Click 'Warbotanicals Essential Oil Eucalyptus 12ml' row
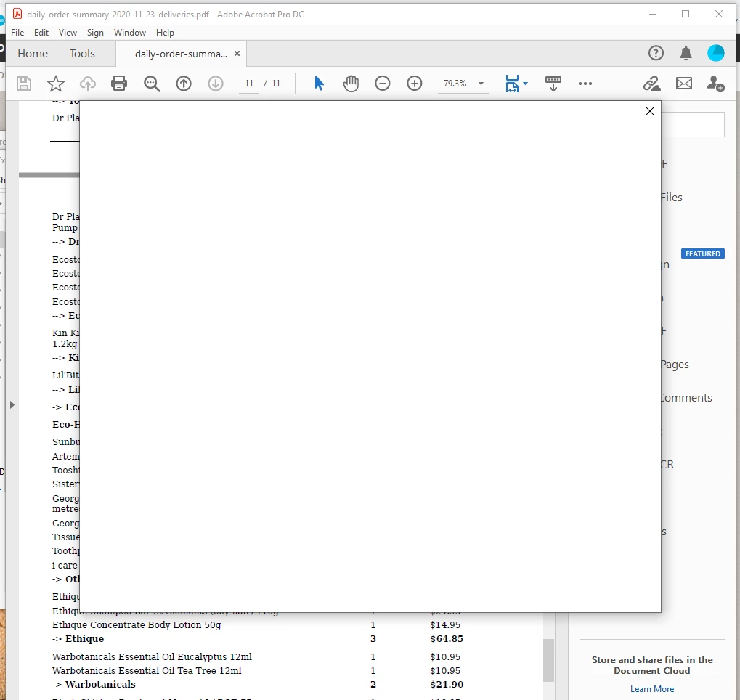Screen dimensions: 740x700 [258, 656]
